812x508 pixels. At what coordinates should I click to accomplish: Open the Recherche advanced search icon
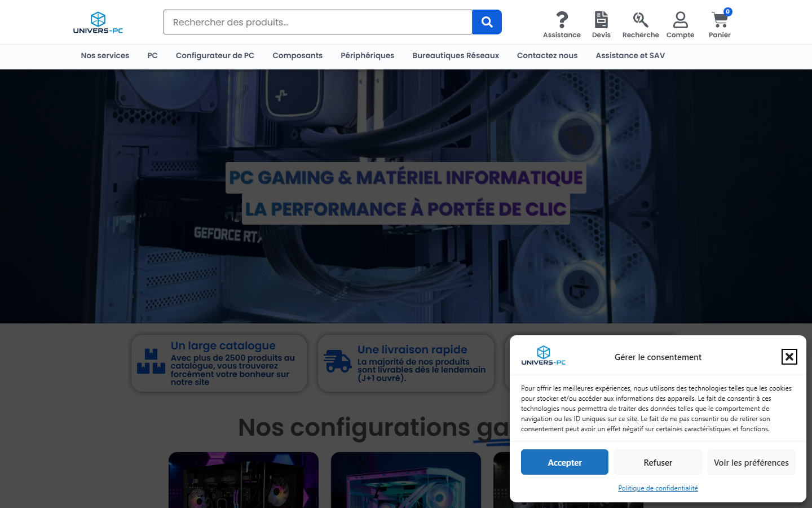[641, 20]
